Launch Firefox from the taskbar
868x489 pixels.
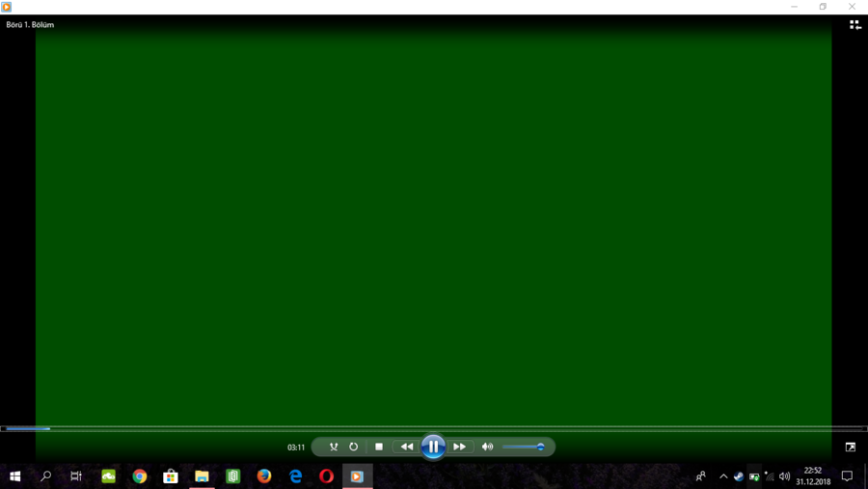coord(264,476)
